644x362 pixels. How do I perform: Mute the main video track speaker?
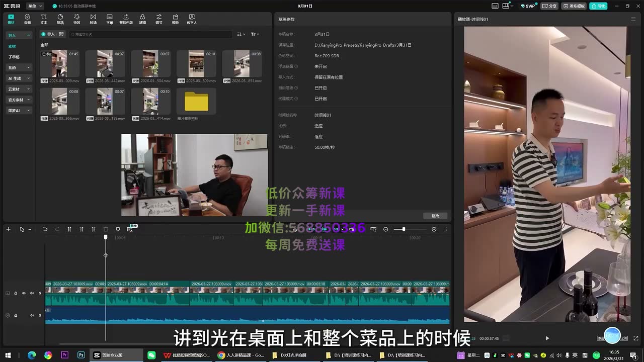32,293
